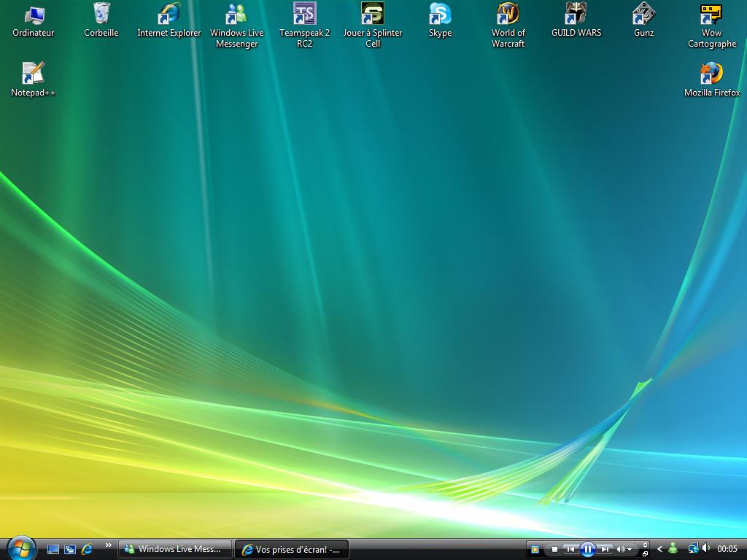Select the Teamspeak 2 RC2 shortcut
The width and height of the screenshot is (747, 560).
click(x=304, y=26)
